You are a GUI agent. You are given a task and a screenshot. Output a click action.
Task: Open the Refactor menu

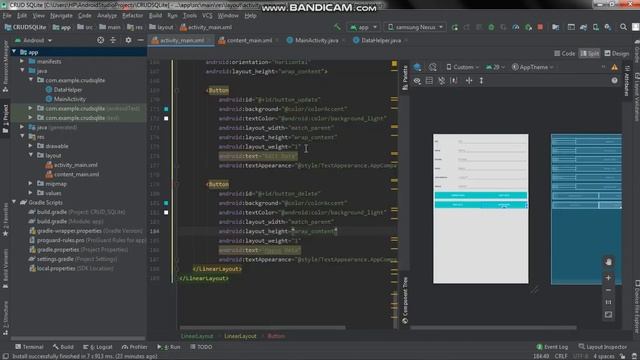coord(133,16)
